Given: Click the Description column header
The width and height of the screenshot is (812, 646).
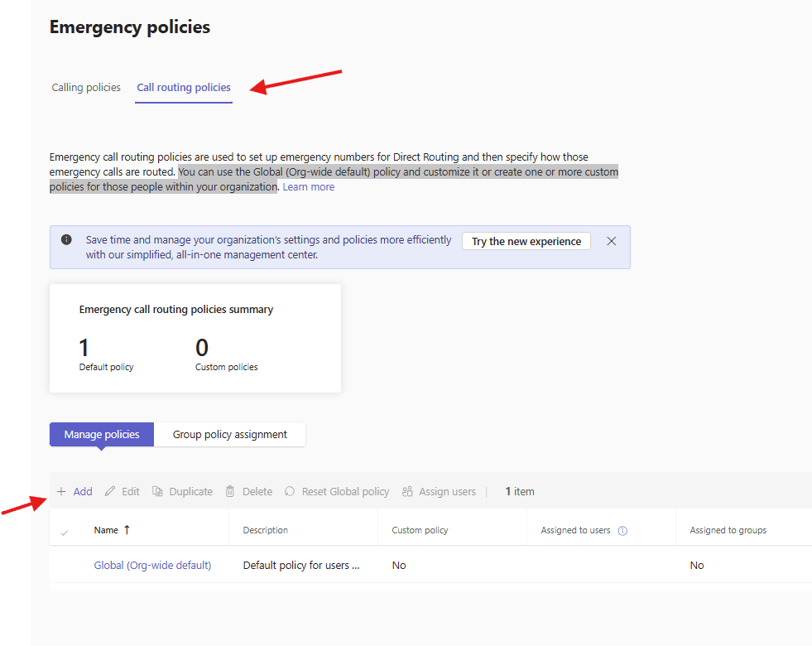Looking at the screenshot, I should point(265,530).
